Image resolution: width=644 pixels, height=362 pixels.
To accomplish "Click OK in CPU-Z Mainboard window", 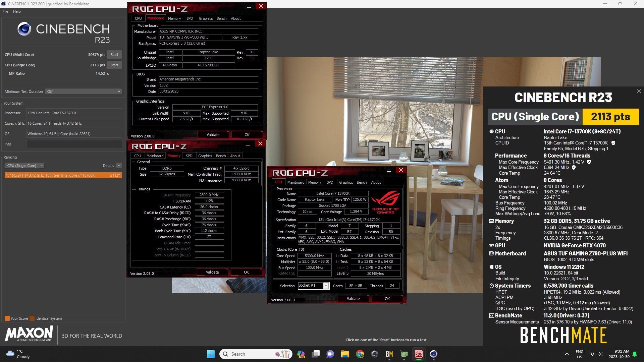I will pos(247,135).
